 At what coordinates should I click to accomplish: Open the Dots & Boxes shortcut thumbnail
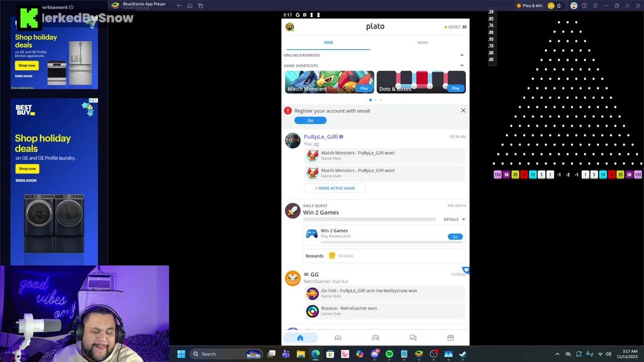[421, 82]
